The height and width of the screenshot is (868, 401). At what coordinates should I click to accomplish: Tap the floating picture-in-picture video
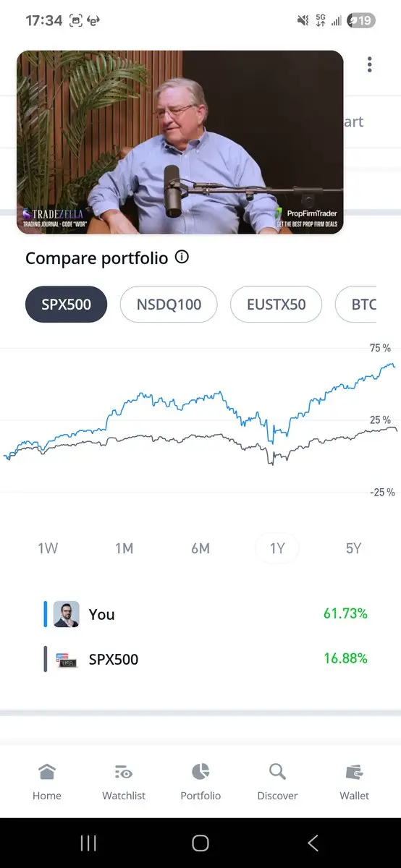pyautogui.click(x=180, y=142)
